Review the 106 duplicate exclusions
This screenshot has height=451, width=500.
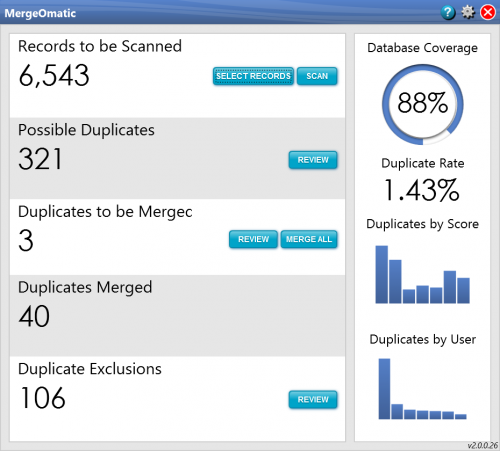(313, 399)
